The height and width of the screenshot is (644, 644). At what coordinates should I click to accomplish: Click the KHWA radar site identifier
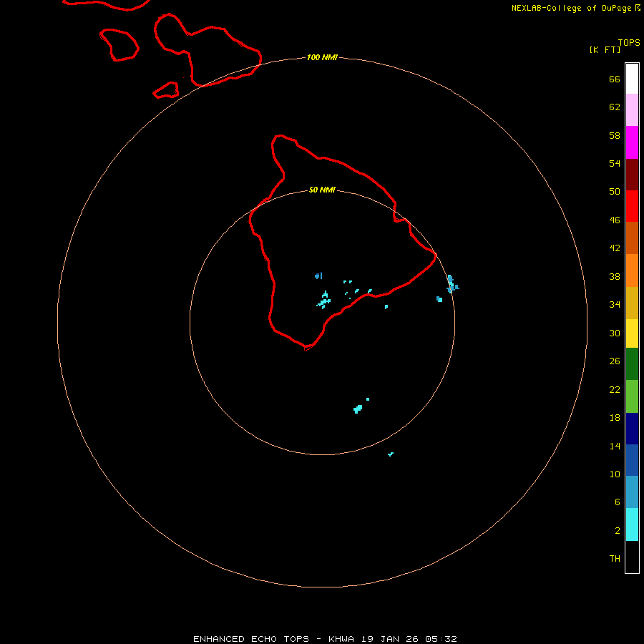tap(341, 639)
